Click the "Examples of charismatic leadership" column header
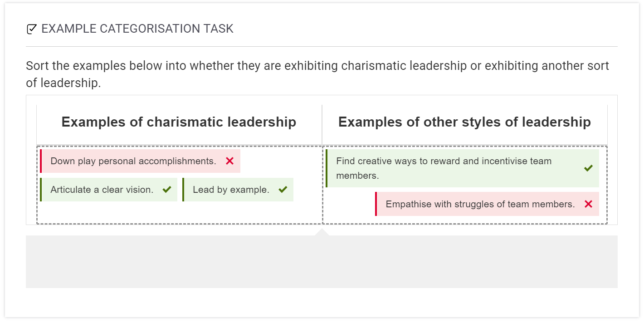 pos(179,122)
